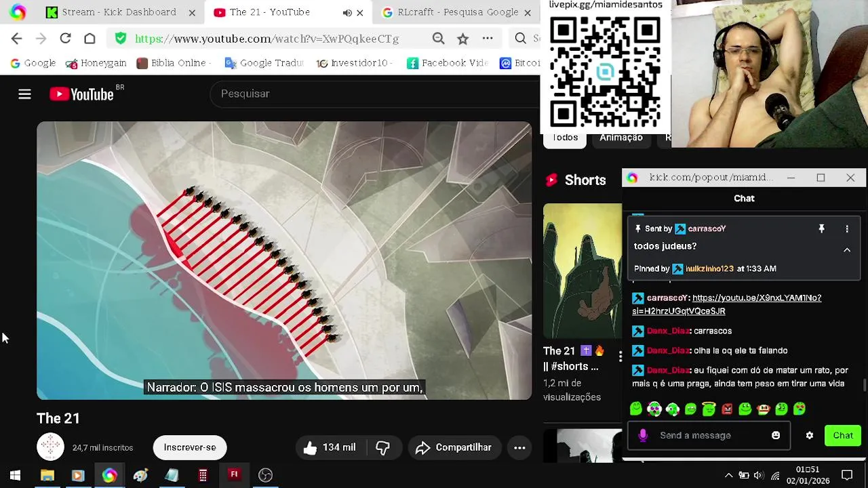Screen dimensions: 868x488
Task: Bookmark this page with star icon
Action: pos(462,39)
